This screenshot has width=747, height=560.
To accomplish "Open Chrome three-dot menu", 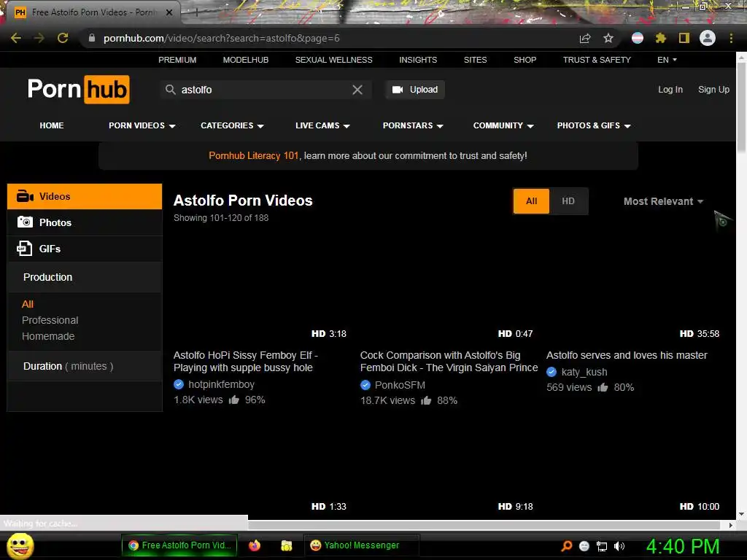I will (x=731, y=38).
